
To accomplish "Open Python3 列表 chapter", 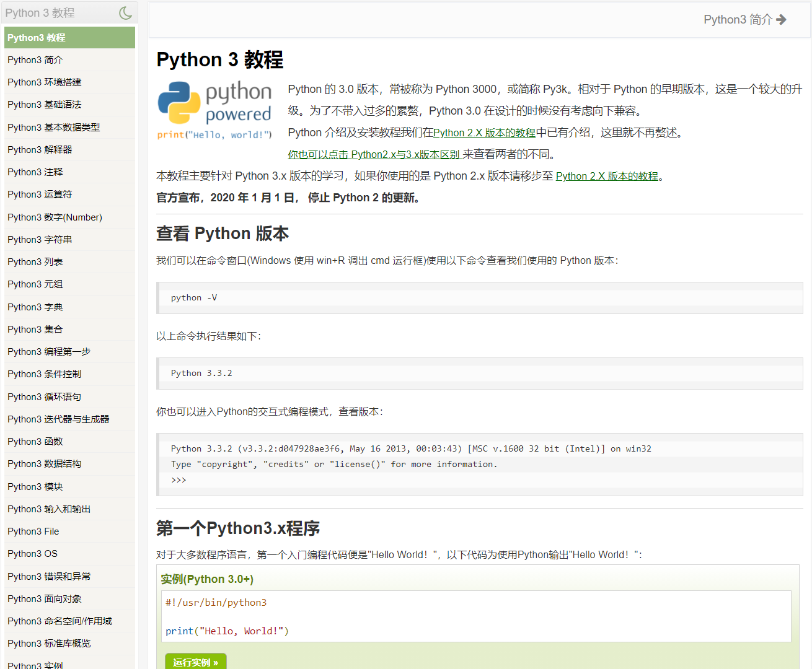I will pyautogui.click(x=69, y=262).
